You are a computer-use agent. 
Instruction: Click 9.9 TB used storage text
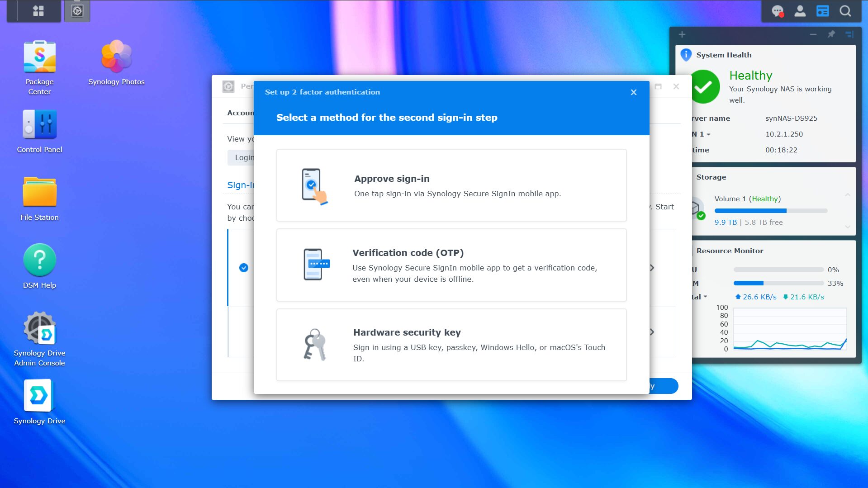(726, 223)
